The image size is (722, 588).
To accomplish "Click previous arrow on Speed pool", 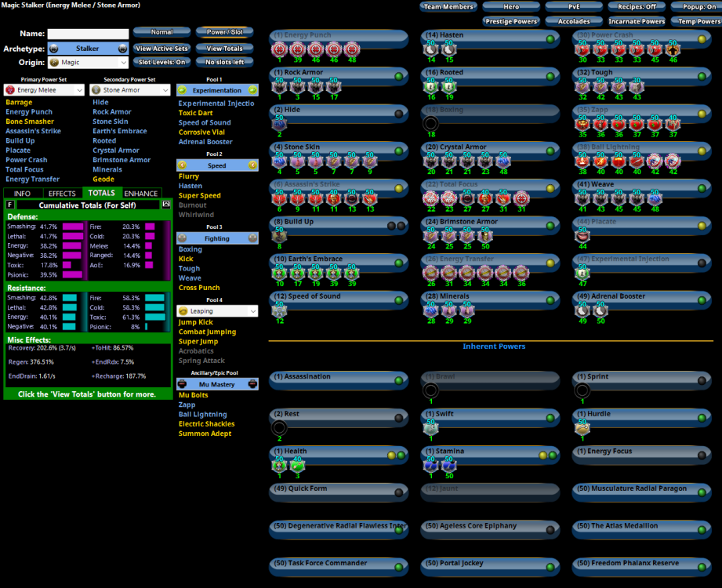I will click(x=183, y=165).
